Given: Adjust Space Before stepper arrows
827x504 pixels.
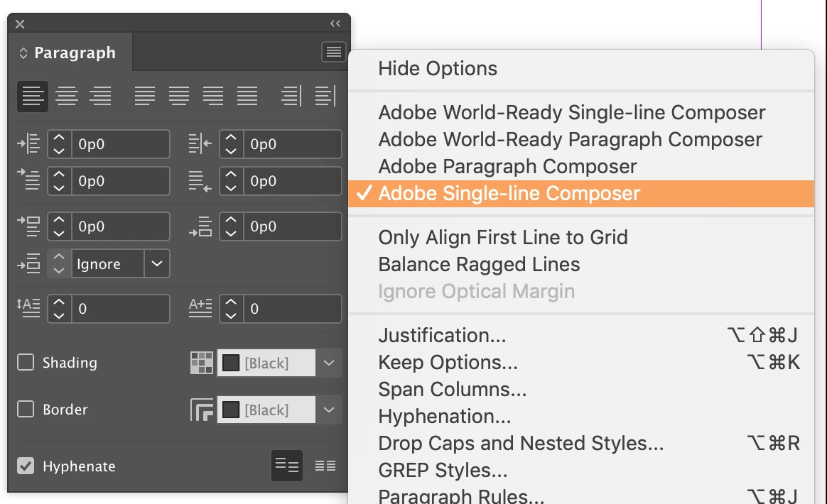Looking at the screenshot, I should click(59, 226).
